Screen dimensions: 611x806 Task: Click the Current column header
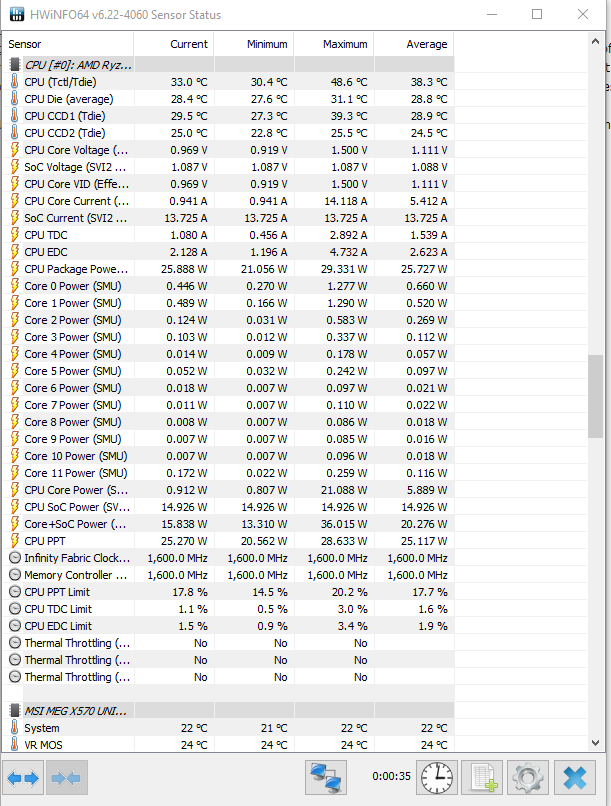click(174, 44)
